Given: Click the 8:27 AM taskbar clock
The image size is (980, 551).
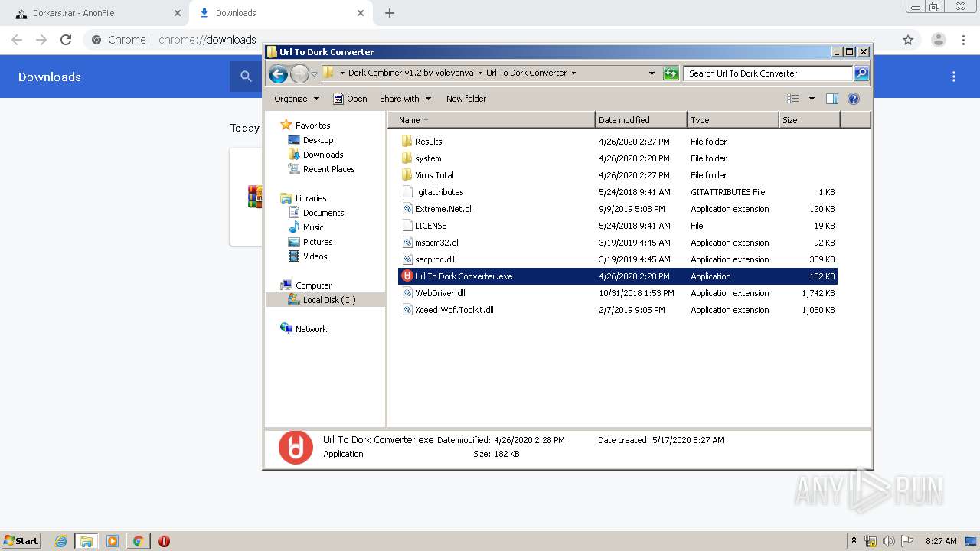Looking at the screenshot, I should tap(941, 541).
